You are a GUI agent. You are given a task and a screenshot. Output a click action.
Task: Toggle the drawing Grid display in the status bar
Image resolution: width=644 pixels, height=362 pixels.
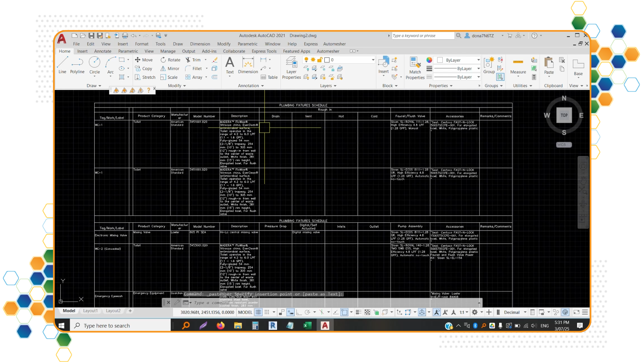tap(258, 312)
